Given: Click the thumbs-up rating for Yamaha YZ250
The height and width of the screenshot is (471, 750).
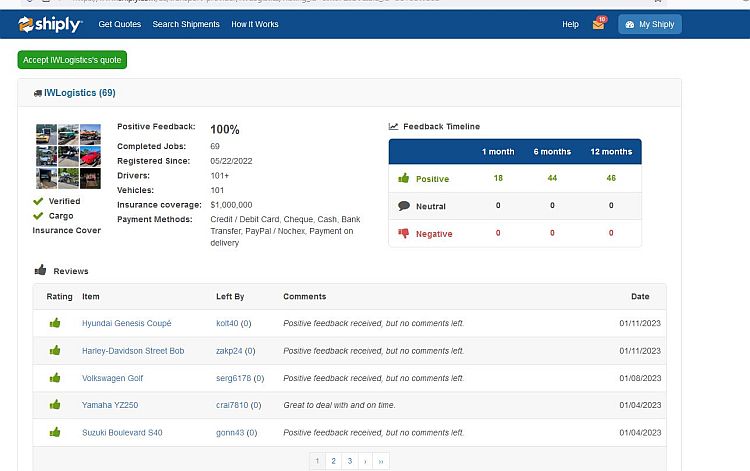Looking at the screenshot, I should [x=55, y=405].
